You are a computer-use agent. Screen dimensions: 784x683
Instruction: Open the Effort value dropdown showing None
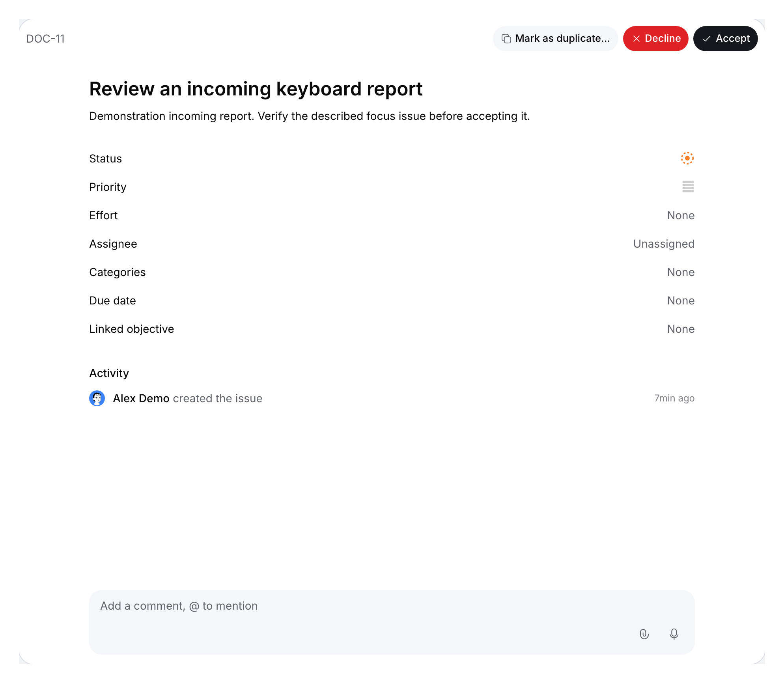click(x=681, y=215)
